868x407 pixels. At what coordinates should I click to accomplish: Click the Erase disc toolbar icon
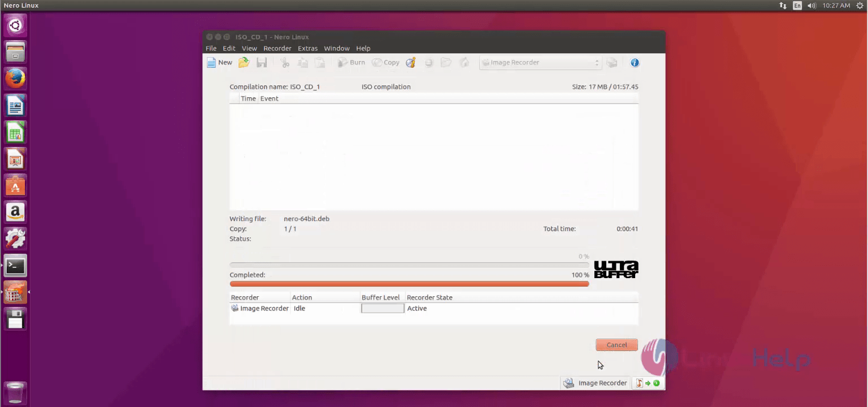pyautogui.click(x=429, y=63)
